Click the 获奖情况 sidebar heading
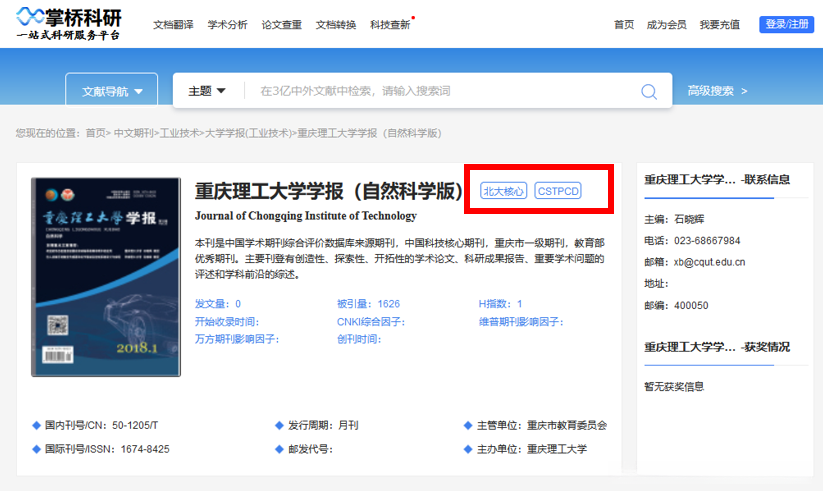 (717, 347)
